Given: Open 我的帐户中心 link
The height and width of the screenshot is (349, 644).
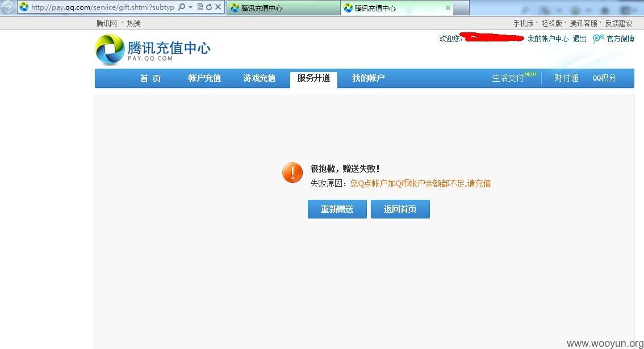Looking at the screenshot, I should [x=548, y=39].
